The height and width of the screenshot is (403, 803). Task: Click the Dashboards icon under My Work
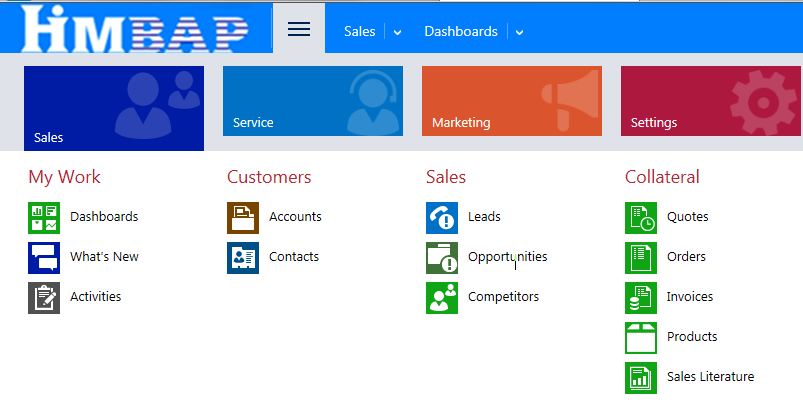44,217
